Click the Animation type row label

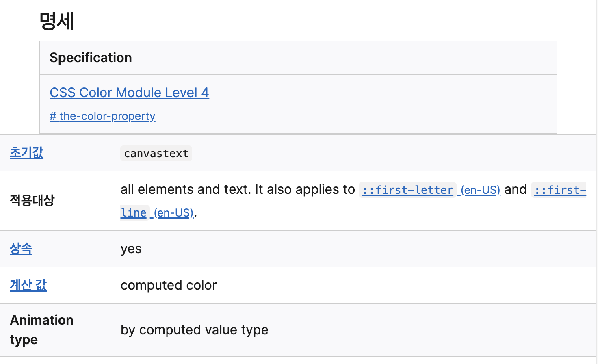point(41,329)
